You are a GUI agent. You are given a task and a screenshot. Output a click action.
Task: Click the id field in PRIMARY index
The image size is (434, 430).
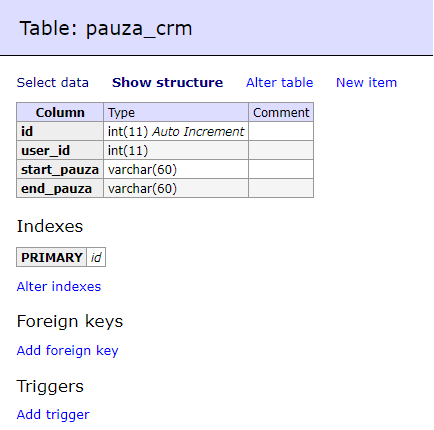pos(96,257)
